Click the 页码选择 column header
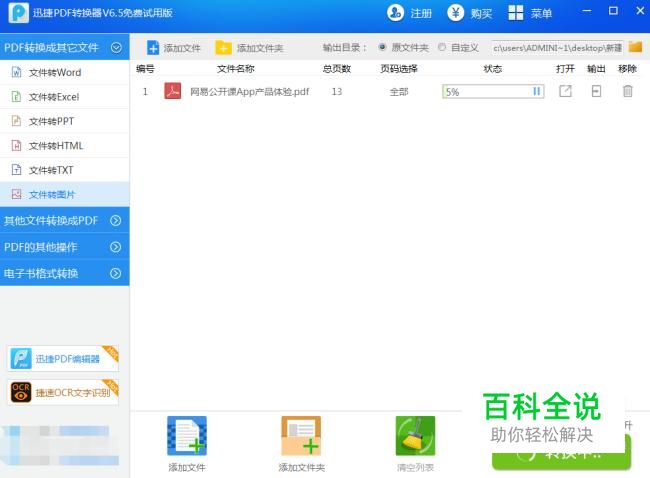Screen dimensions: 650x478 pos(399,69)
